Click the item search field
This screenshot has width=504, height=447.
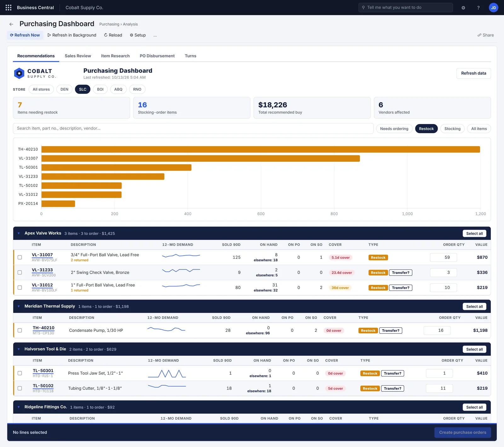[x=193, y=128]
